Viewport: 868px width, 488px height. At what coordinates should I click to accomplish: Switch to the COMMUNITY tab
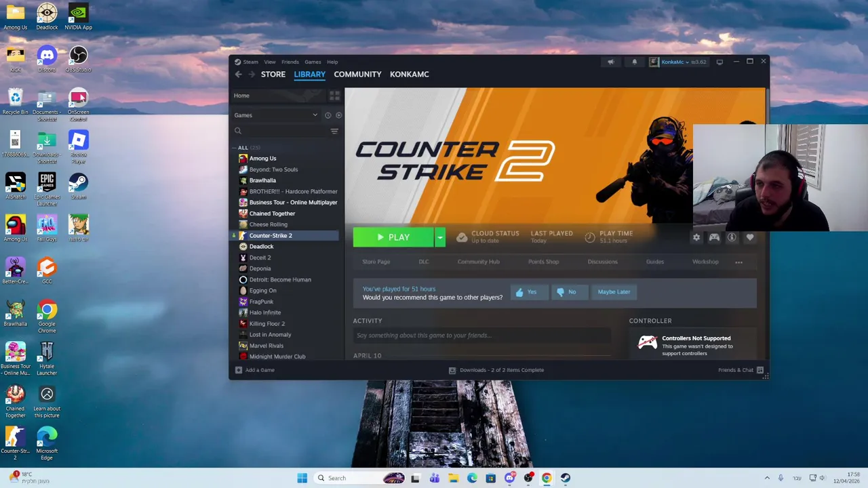pos(357,75)
